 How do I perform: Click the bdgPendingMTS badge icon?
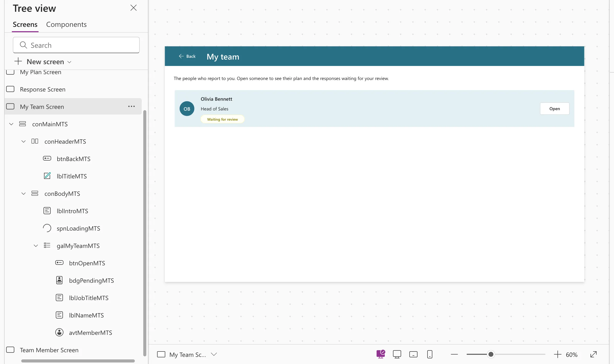[59, 280]
